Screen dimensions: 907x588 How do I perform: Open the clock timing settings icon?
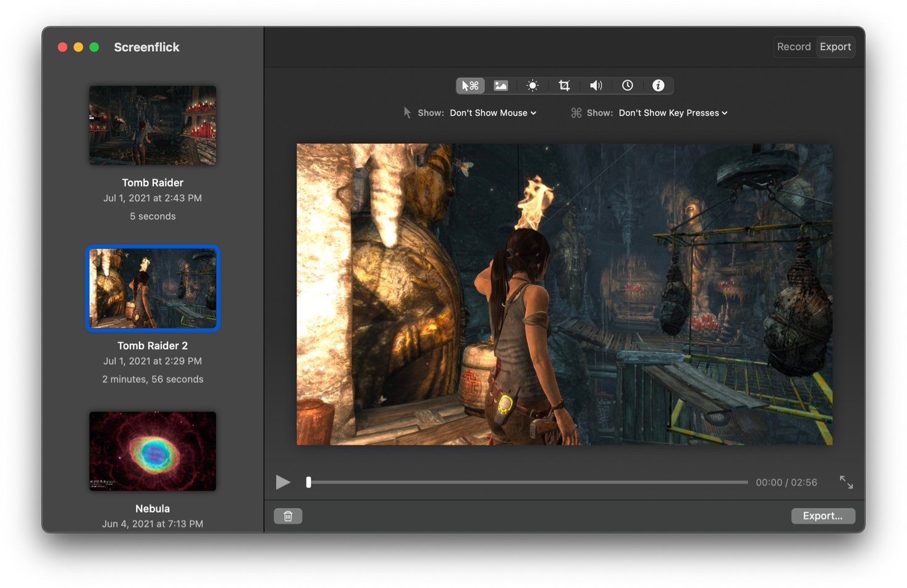627,86
